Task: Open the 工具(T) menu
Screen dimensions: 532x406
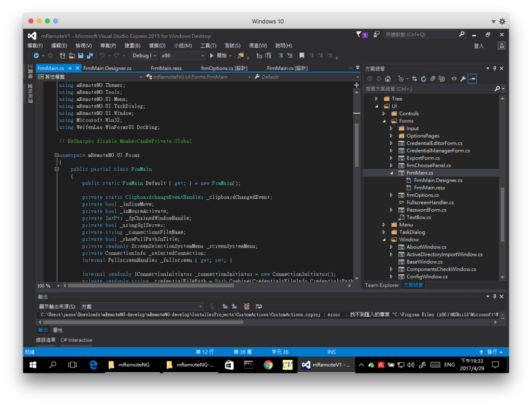Action: [208, 46]
